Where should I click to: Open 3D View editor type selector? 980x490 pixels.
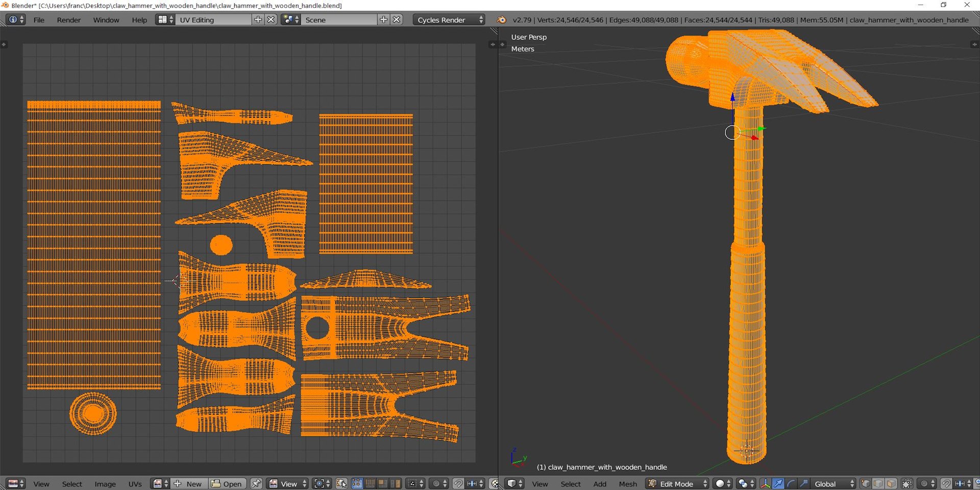514,483
